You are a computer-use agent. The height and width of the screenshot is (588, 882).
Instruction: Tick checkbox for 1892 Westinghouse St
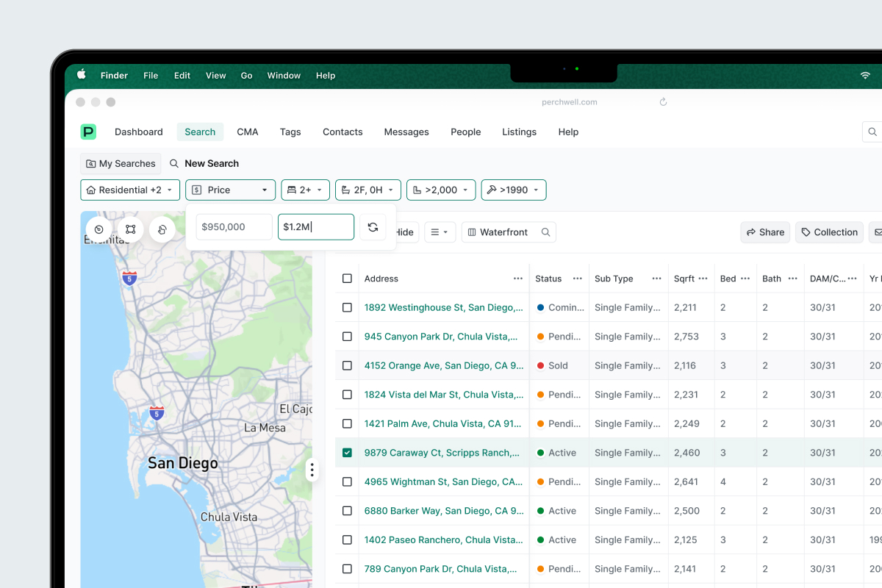click(347, 307)
